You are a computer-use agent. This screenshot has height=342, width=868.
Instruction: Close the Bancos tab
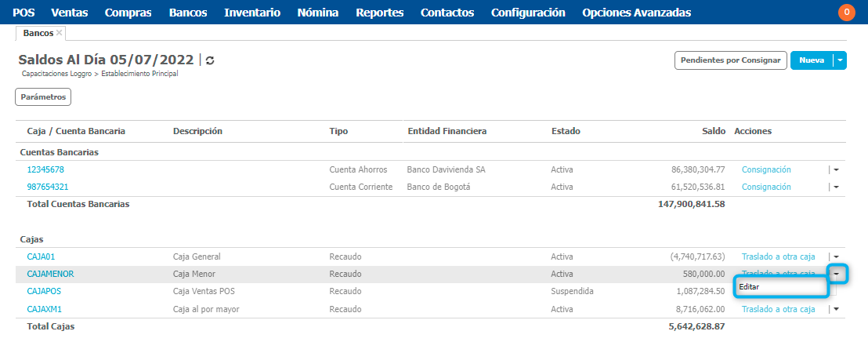[x=60, y=33]
